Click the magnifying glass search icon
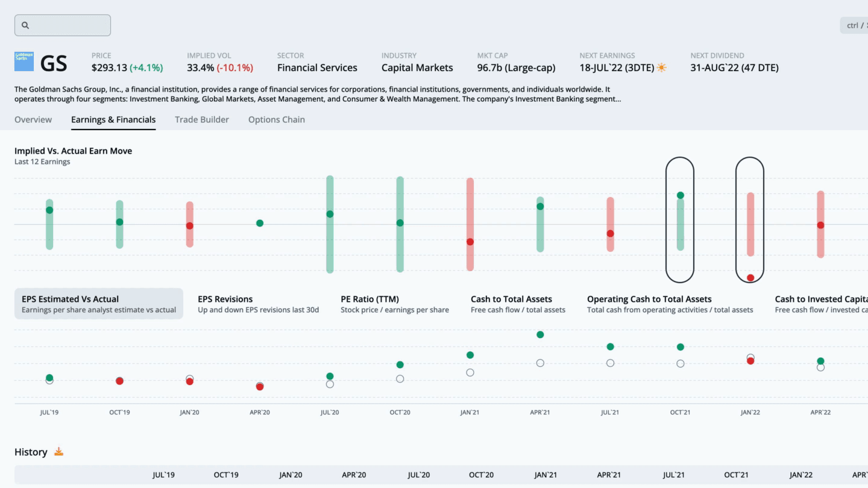868x488 pixels. [x=25, y=25]
